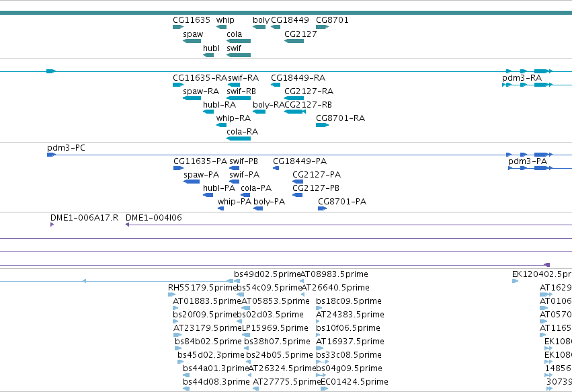572x392 pixels.
Task: Click the boly-RA transcript label
Action: pos(268,105)
